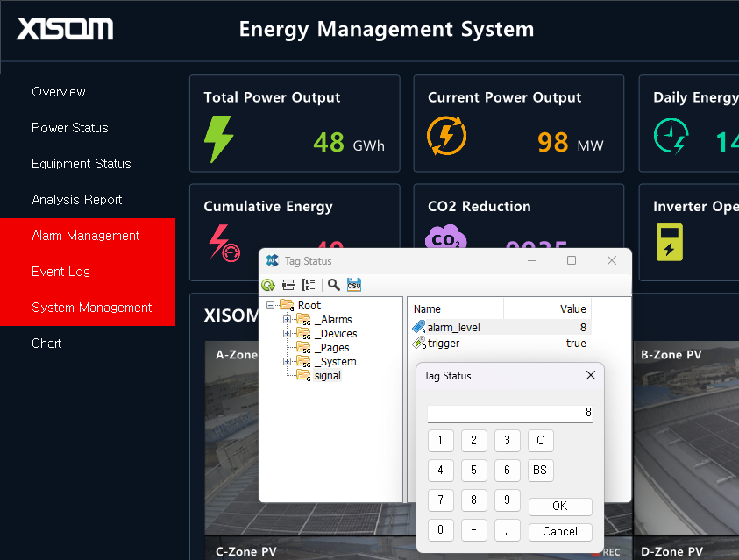Open System Management in the sidebar
This screenshot has width=739, height=560.
91,308
